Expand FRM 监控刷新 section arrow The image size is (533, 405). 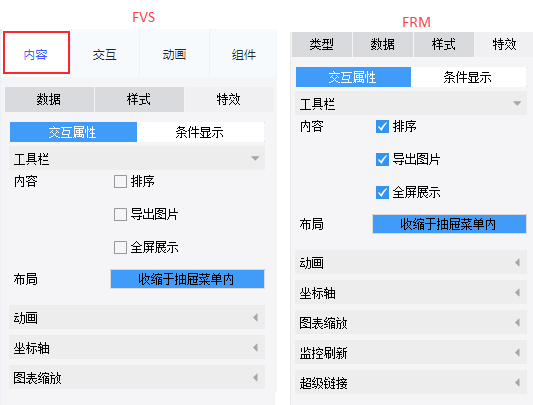click(x=517, y=352)
